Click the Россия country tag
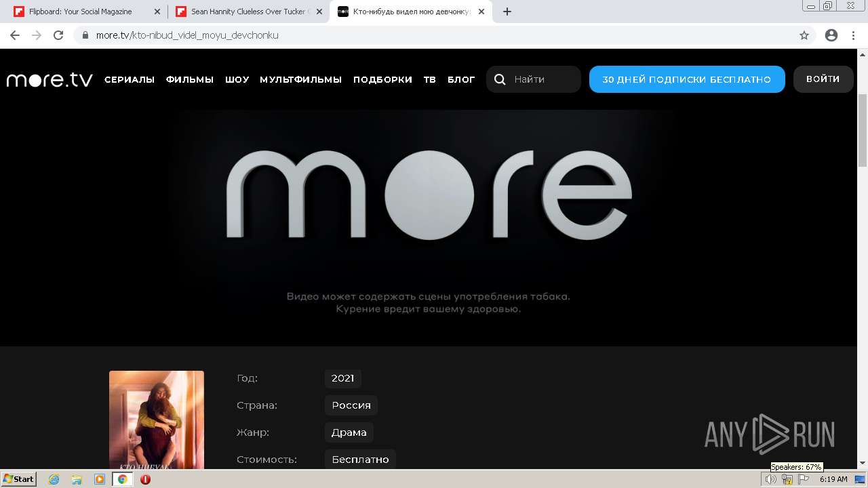The image size is (868, 488). coord(351,405)
